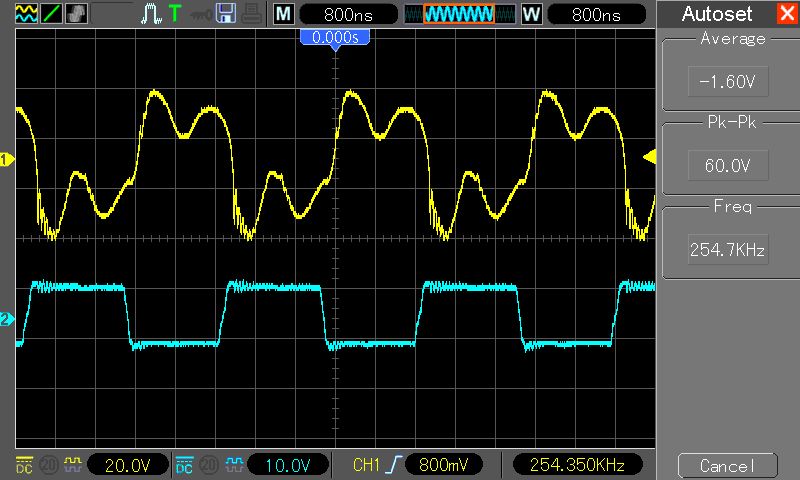Screen dimensions: 800x480
Task: Select the yellow channel 1 ground marker
Action: tap(6, 160)
